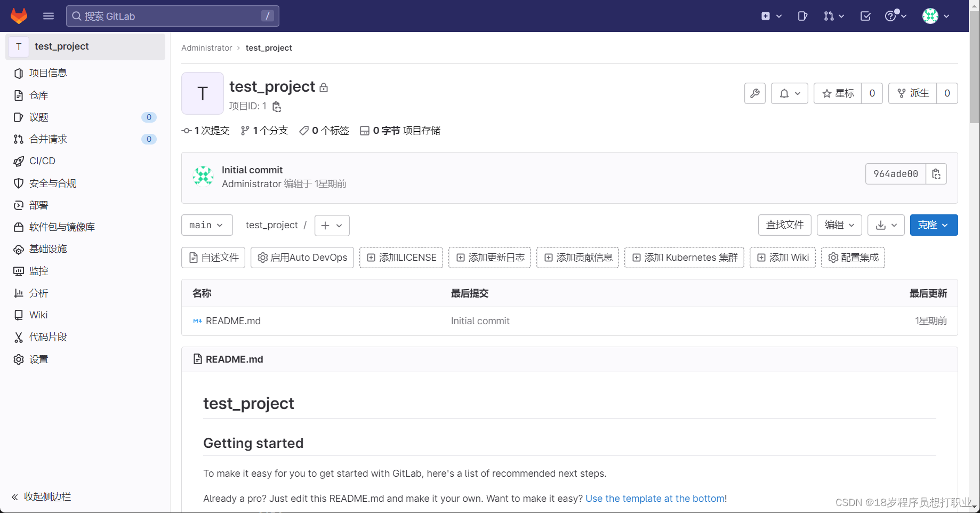The width and height of the screenshot is (980, 513).
Task: Open 1 次提交 commits link
Action: point(206,131)
